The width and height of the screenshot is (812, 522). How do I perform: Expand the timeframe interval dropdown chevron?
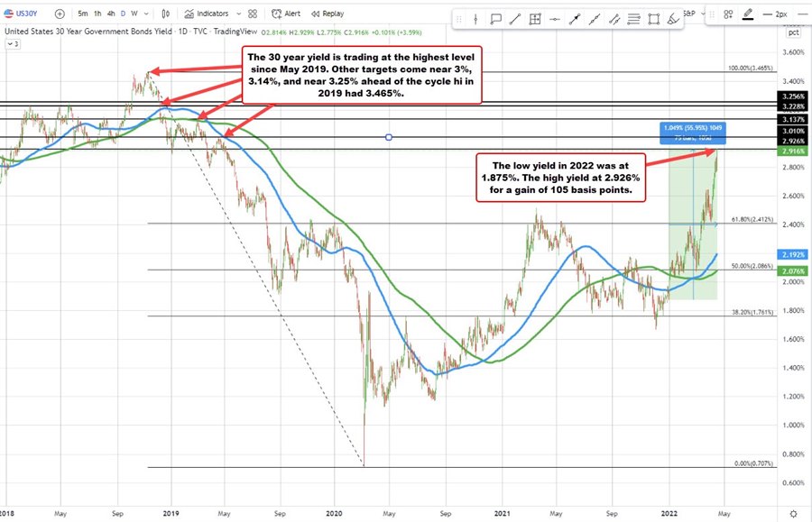[x=144, y=14]
